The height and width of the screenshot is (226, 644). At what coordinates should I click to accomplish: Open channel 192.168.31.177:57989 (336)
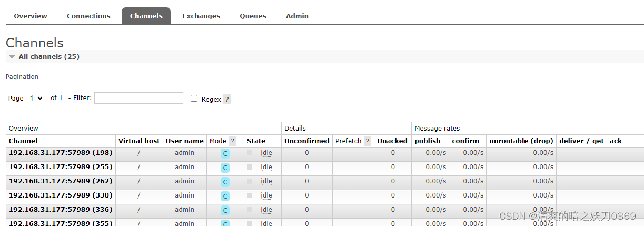coord(61,210)
